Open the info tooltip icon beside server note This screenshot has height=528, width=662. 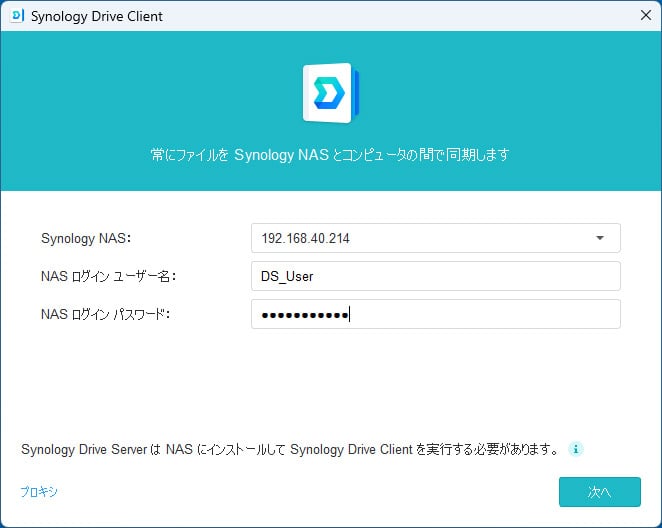(575, 450)
